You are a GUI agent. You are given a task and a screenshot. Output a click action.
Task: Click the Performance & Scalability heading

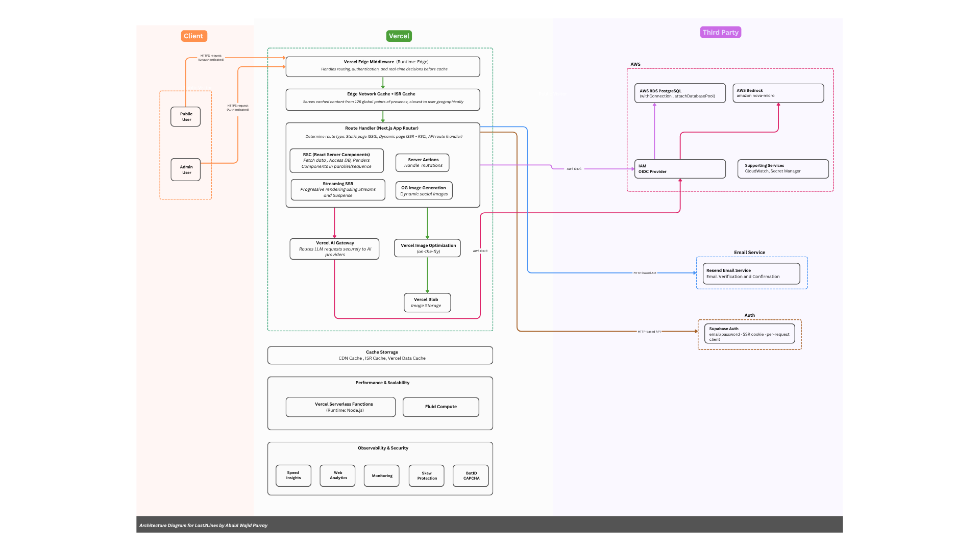[x=382, y=383]
